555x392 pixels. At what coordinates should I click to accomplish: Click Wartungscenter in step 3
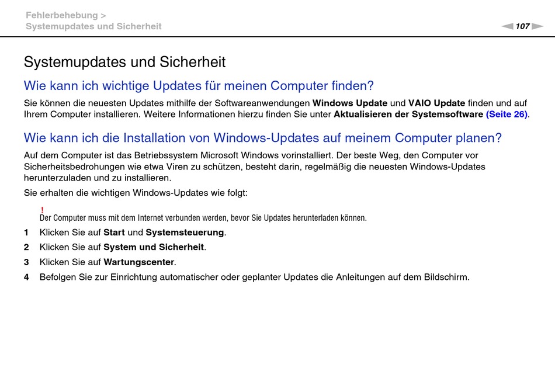[x=139, y=262]
